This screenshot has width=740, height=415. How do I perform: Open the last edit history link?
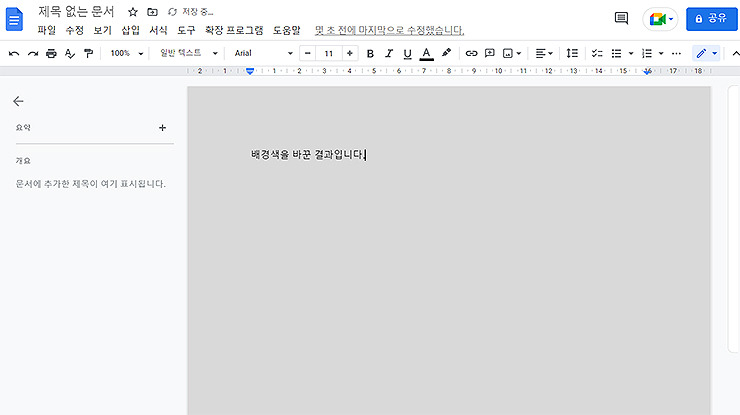pos(389,30)
